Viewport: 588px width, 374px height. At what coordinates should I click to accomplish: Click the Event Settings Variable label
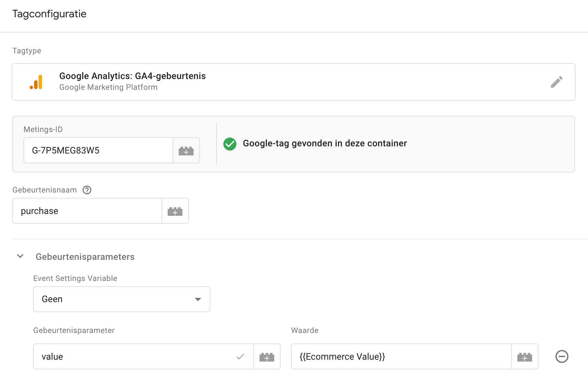point(75,278)
